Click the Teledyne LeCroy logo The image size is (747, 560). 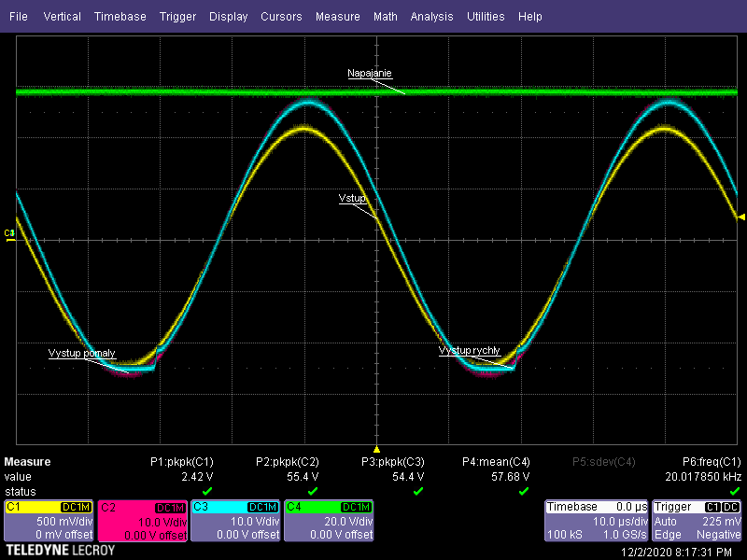(x=61, y=551)
